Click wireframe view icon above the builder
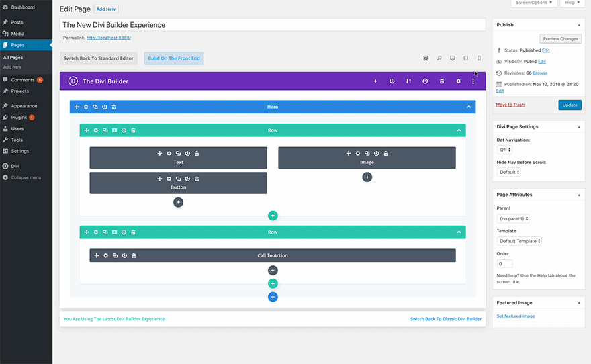Viewport: 591px width, 364px height. [426, 58]
